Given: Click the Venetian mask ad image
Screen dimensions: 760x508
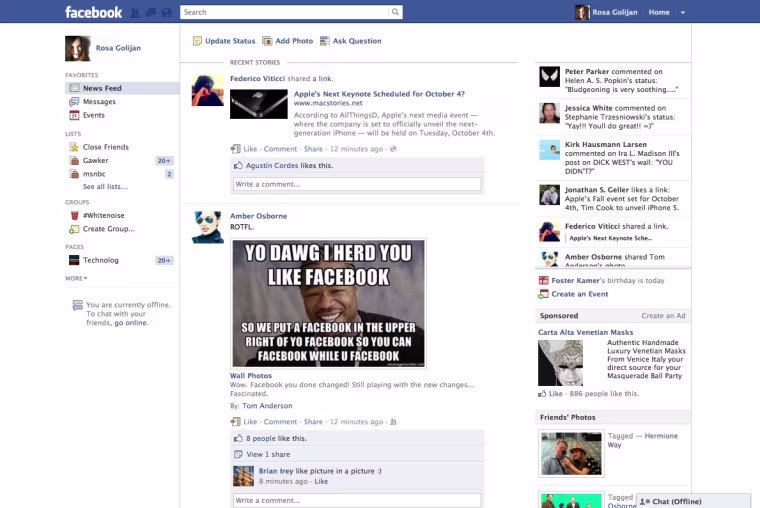Looking at the screenshot, I should (x=560, y=363).
